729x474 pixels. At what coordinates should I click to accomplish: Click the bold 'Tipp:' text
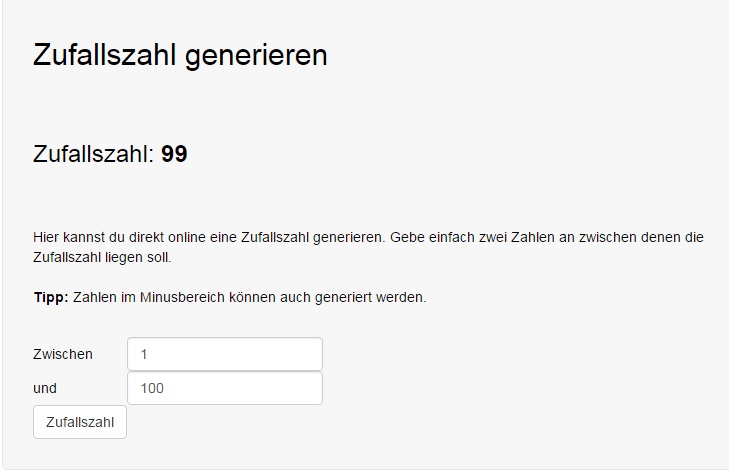51,297
